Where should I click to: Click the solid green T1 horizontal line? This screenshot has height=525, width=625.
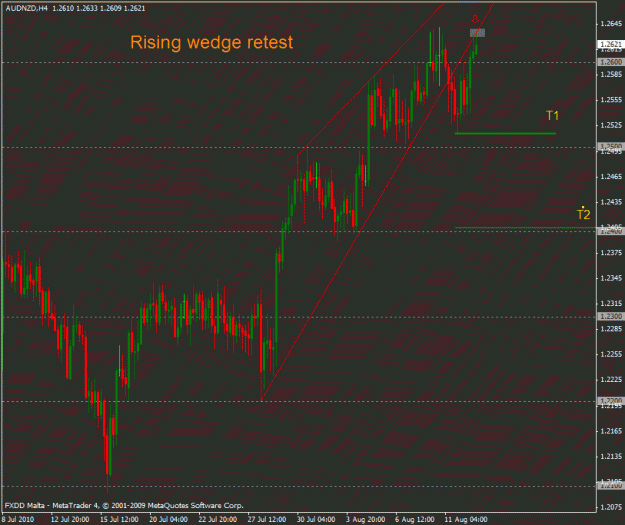pyautogui.click(x=505, y=133)
